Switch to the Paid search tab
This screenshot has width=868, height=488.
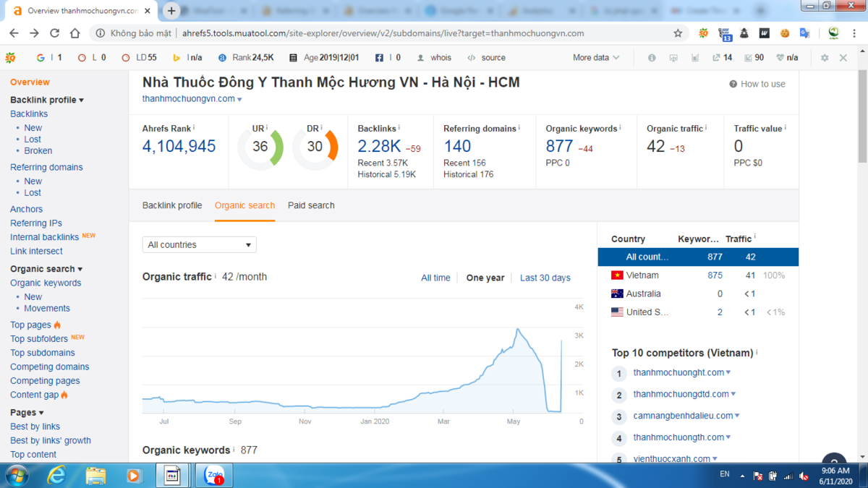(311, 205)
